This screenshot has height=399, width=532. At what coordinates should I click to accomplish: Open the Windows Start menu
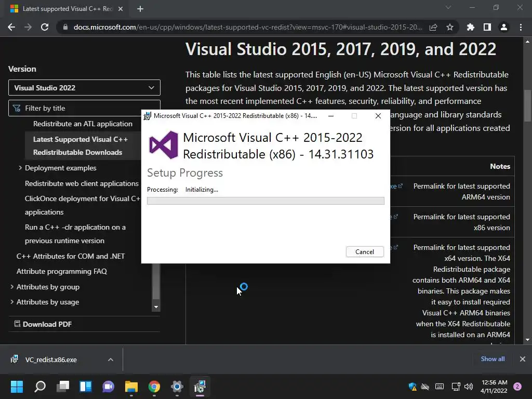click(x=17, y=387)
